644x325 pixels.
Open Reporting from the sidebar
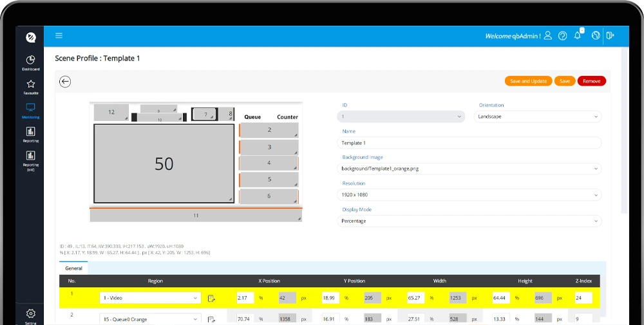point(31,135)
